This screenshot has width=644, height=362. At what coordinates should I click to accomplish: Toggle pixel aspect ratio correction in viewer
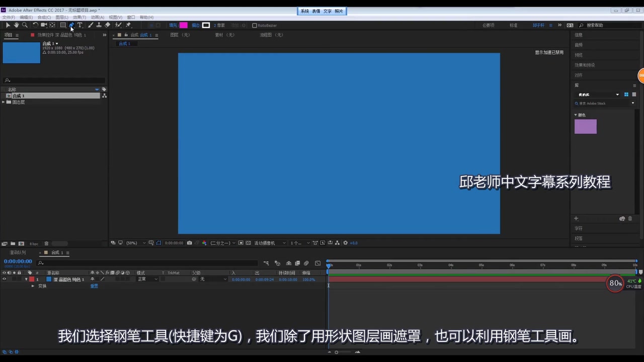(315, 243)
